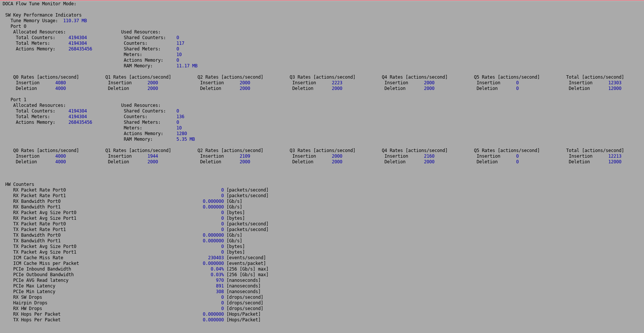Screen dimensions: 644x333
Task: Click the 'Port 1' section label
Action: click(x=18, y=100)
